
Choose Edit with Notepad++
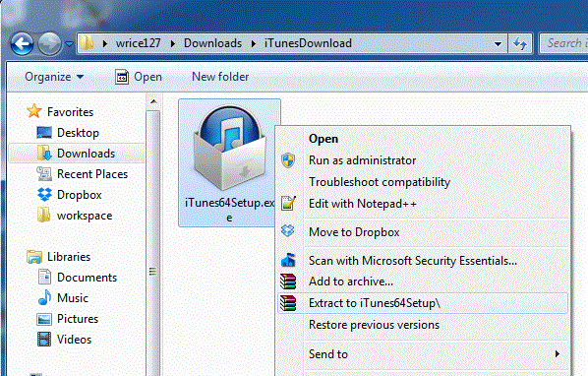click(423, 204)
